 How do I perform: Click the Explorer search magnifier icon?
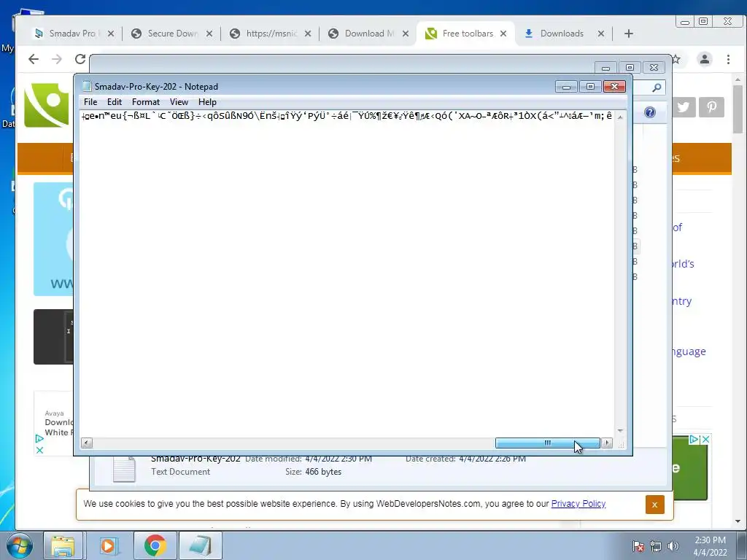(657, 87)
